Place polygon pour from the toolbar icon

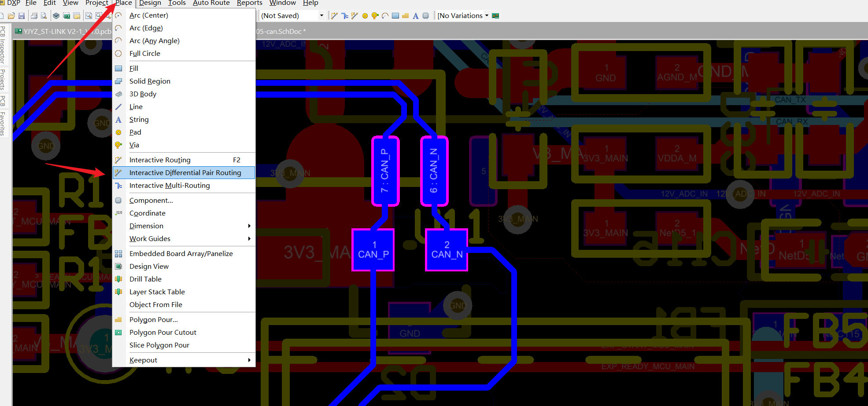point(405,16)
